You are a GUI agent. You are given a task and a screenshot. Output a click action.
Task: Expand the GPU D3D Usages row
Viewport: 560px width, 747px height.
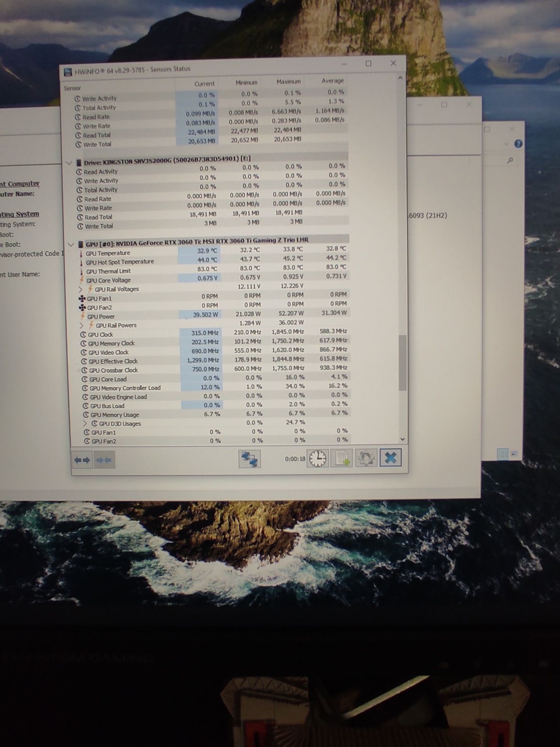coord(85,423)
